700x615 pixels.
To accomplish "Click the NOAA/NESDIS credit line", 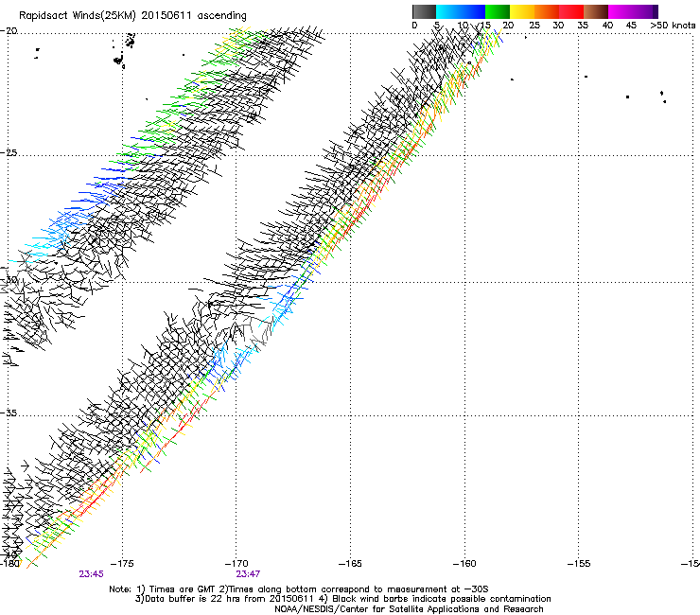I will 409,609.
